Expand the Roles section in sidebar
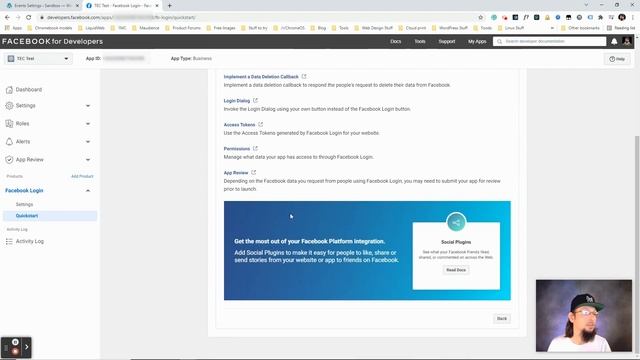 tap(88, 124)
